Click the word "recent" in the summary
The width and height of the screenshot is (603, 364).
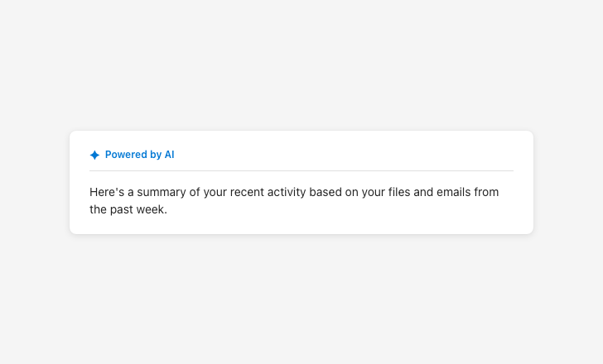point(248,193)
